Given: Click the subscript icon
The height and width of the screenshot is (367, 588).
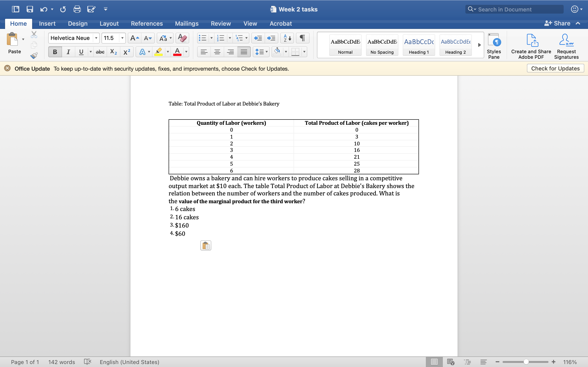Looking at the screenshot, I should (x=113, y=51).
